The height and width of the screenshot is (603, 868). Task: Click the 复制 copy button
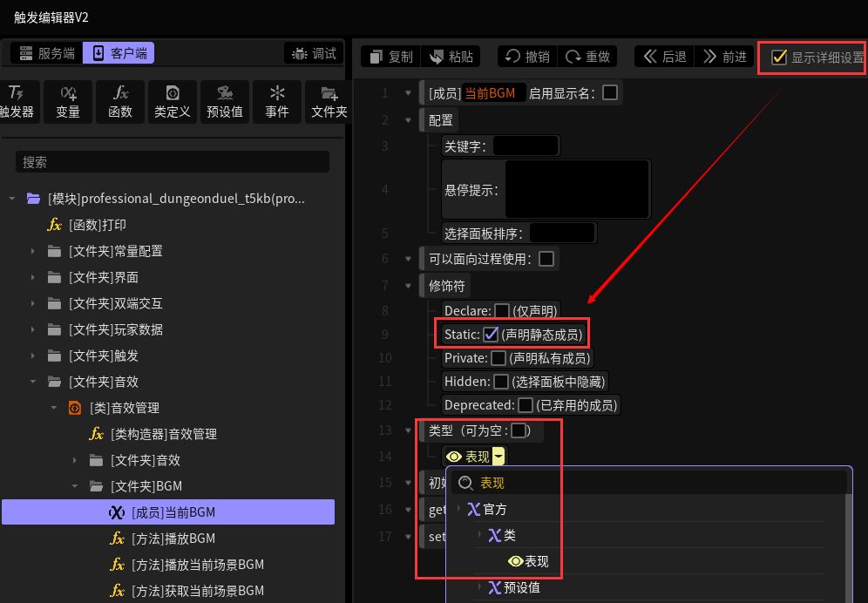(391, 57)
